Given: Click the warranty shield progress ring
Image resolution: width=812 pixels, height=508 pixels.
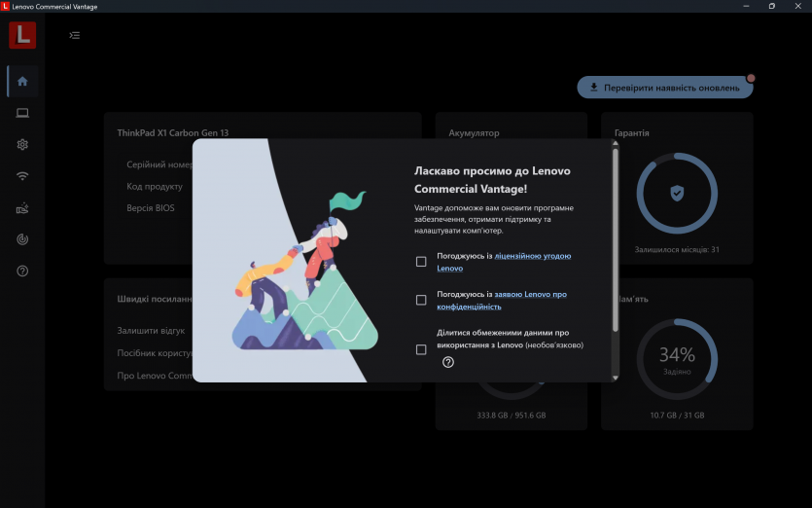Looking at the screenshot, I should tap(677, 193).
